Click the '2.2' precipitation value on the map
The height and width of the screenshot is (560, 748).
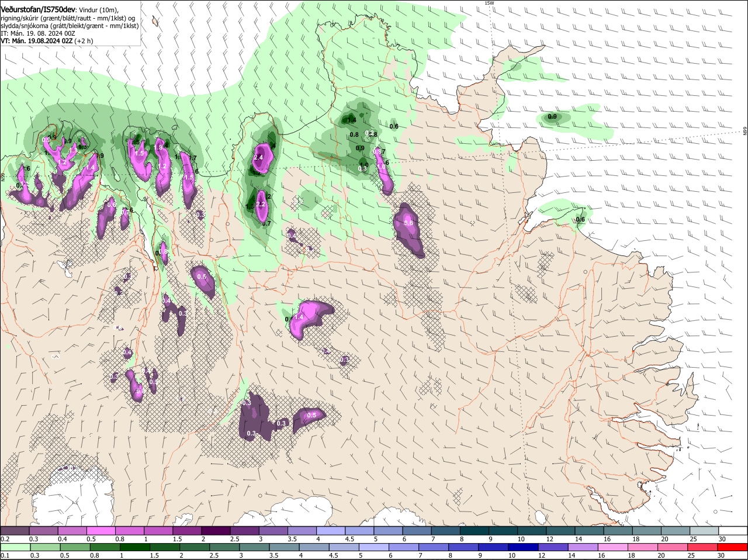click(261, 205)
